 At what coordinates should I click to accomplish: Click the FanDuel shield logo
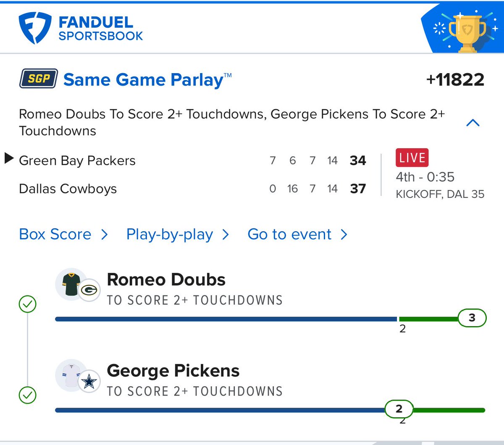(35, 28)
